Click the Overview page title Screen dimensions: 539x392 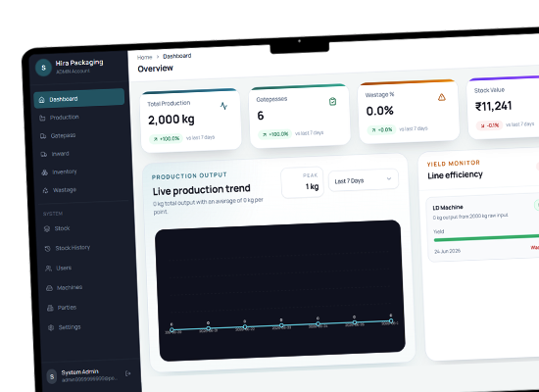tap(156, 69)
